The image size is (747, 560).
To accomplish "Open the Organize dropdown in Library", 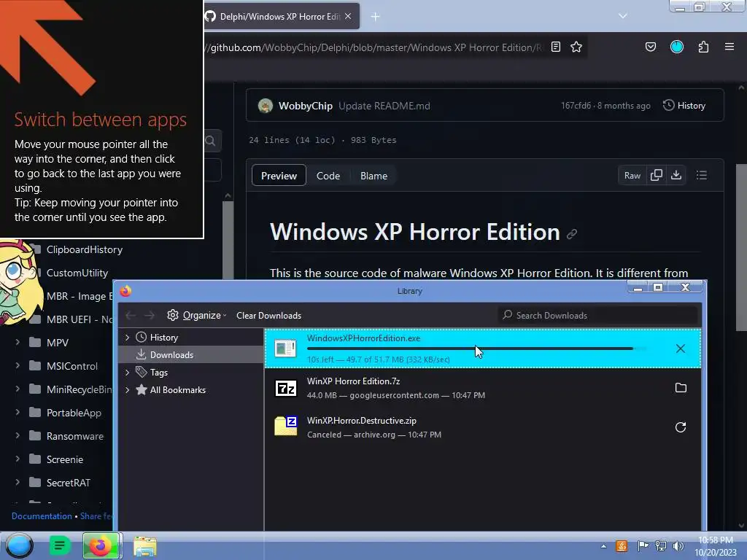I will coord(196,315).
